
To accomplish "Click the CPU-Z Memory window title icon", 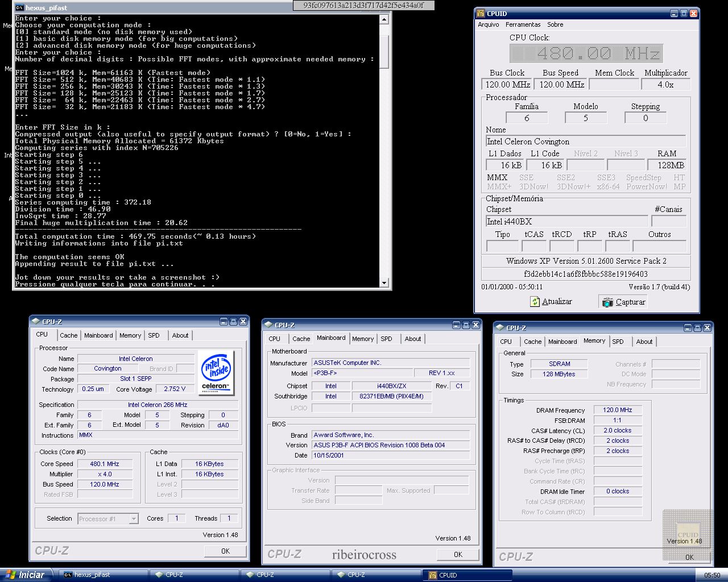I will (499, 328).
